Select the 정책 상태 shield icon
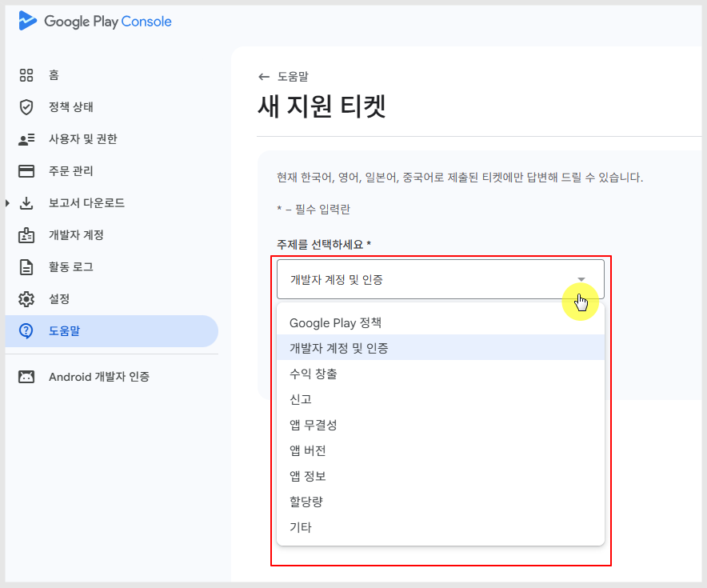Screen dimensions: 707x588 click(26, 107)
